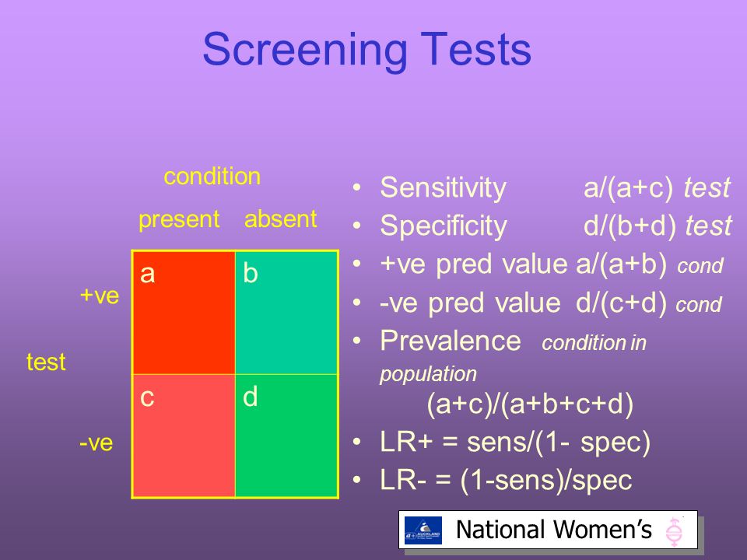Click the Screening Tests title

click(x=366, y=50)
